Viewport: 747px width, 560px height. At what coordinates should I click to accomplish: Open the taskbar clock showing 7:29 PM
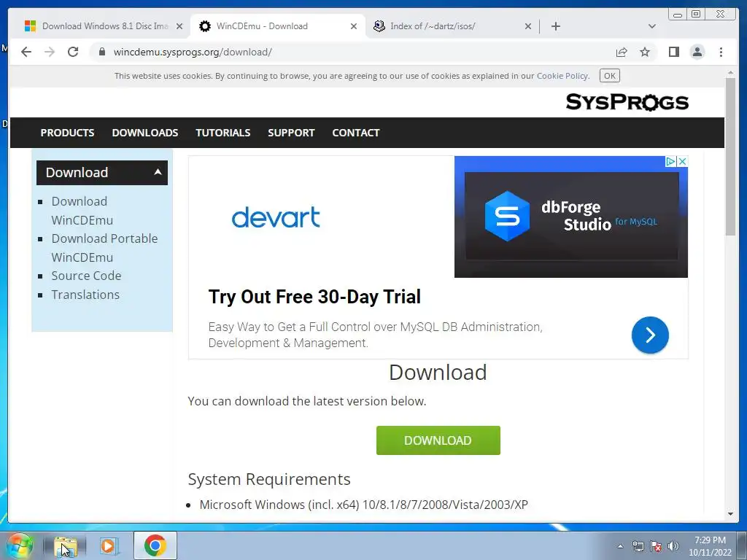[710, 546]
